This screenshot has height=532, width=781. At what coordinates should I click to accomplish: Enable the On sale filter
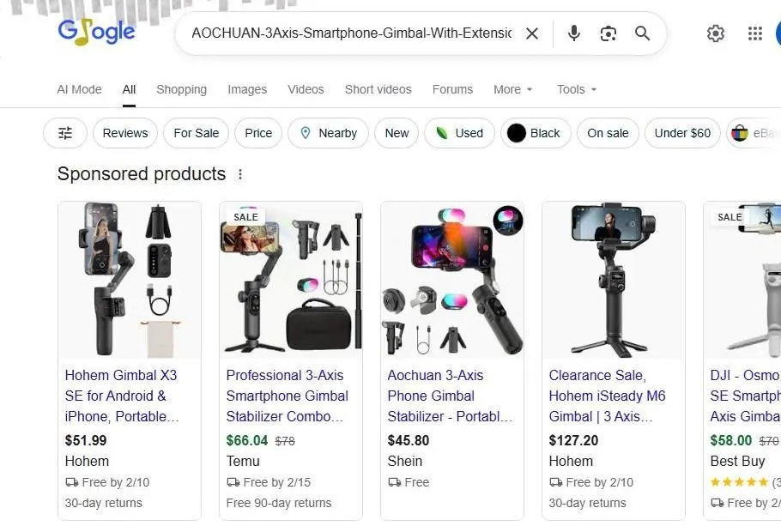(608, 133)
